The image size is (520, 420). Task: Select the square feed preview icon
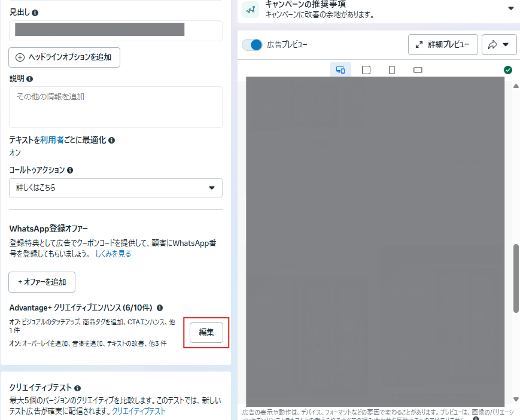pos(366,70)
